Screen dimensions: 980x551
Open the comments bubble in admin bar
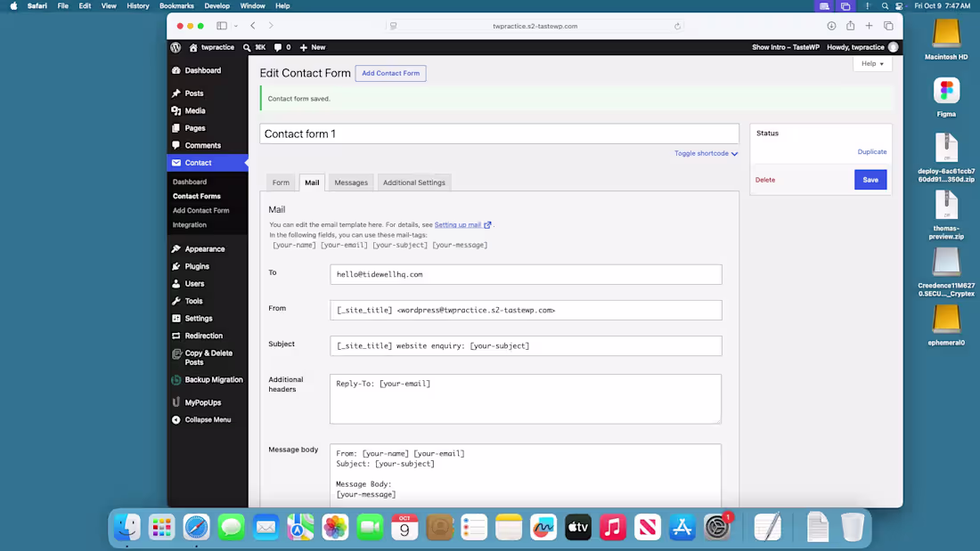tap(282, 47)
